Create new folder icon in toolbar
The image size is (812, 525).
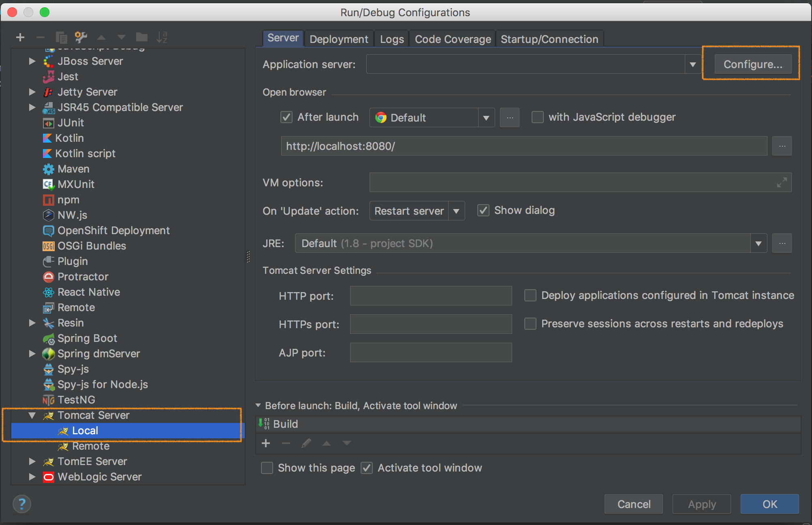pos(141,37)
